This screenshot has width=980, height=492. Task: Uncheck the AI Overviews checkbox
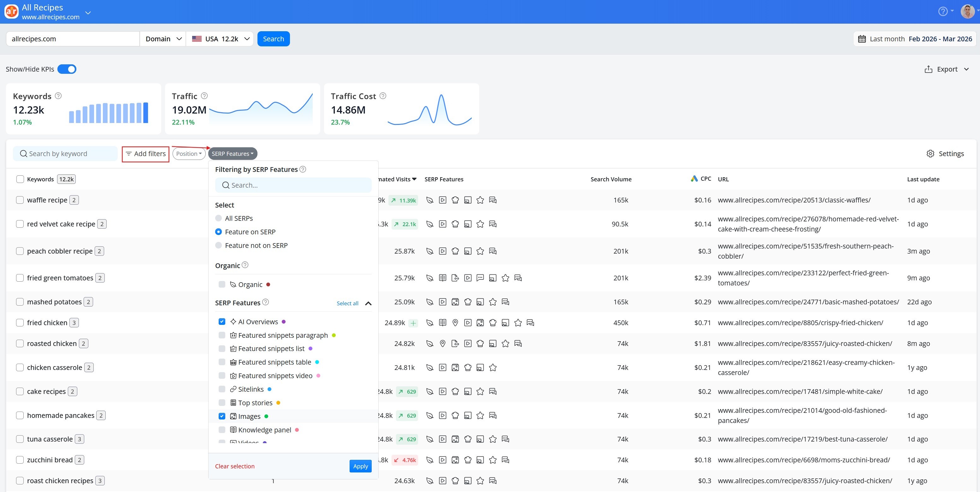point(222,322)
